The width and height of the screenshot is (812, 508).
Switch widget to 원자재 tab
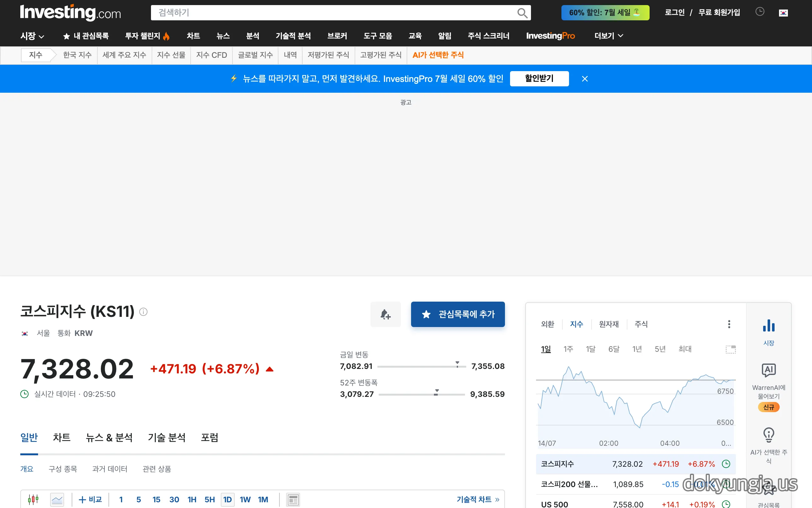click(609, 324)
